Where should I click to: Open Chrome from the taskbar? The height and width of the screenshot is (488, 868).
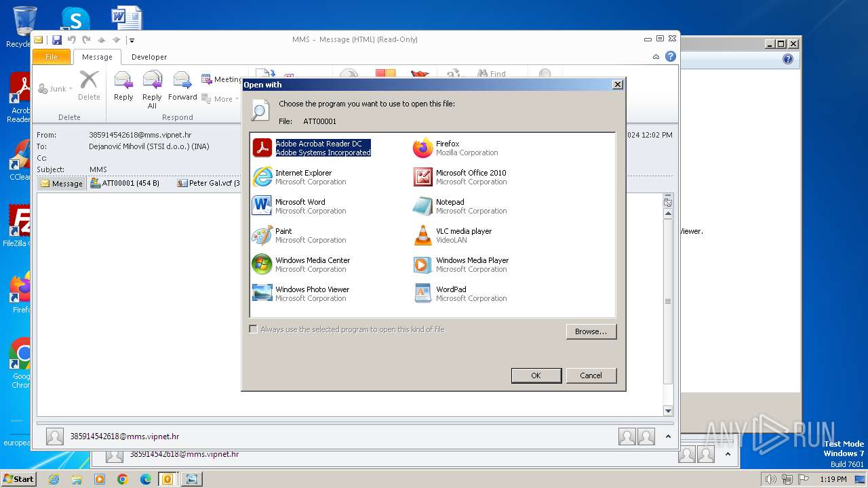click(x=123, y=479)
